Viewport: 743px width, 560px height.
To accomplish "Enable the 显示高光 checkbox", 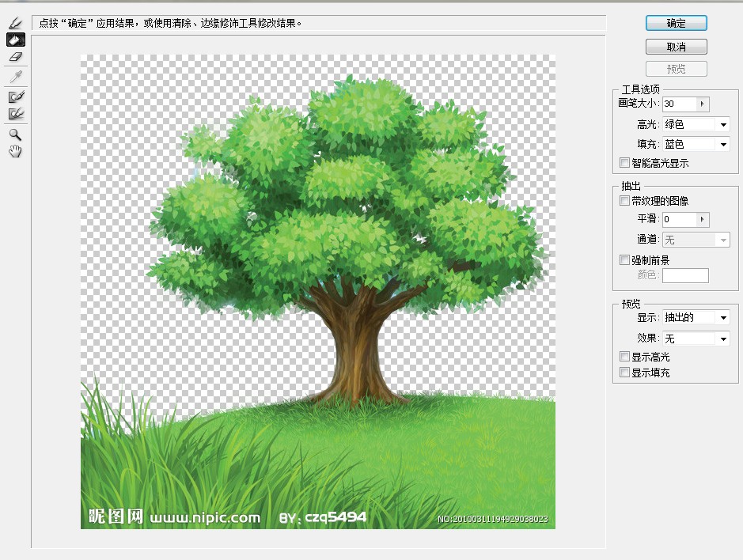I will [x=625, y=358].
